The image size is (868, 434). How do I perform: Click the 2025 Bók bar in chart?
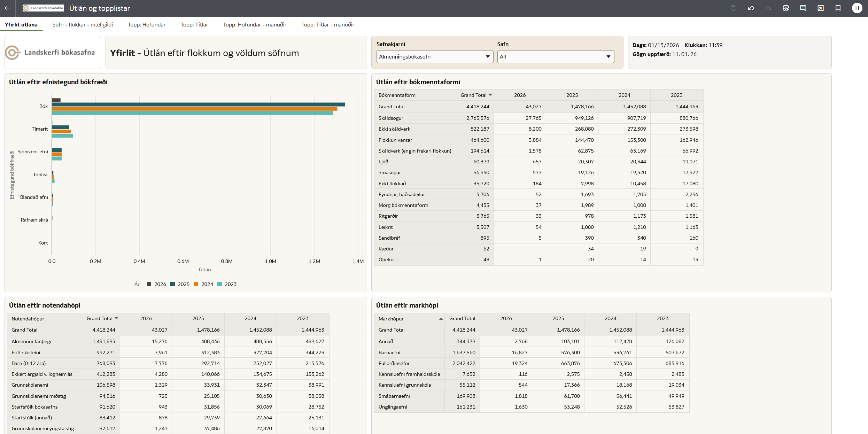tap(199, 104)
